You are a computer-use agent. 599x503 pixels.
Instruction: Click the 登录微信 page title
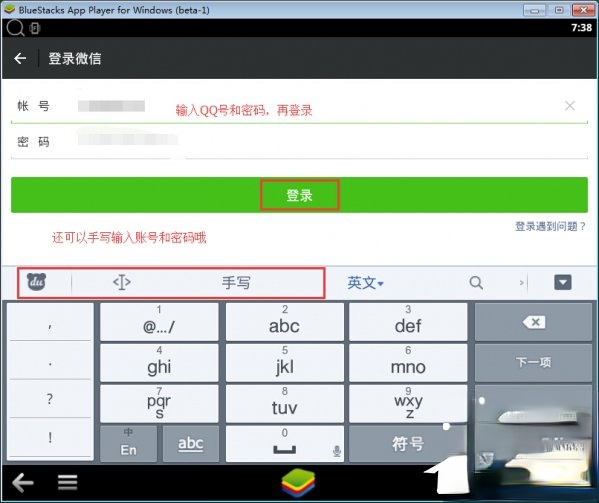click(x=74, y=58)
